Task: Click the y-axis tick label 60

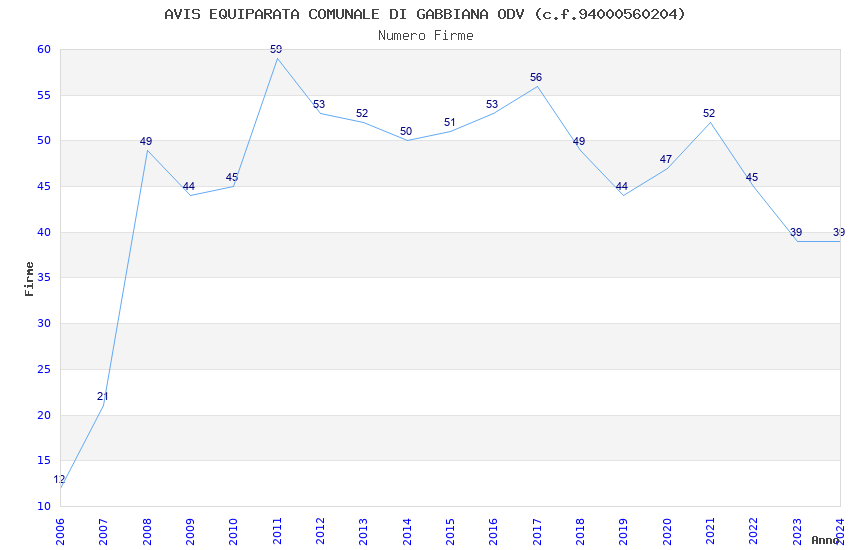Action: (x=44, y=49)
